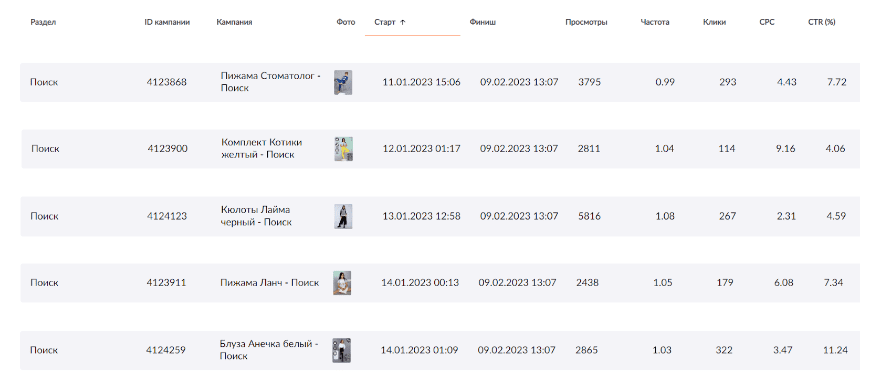Screen dimensions: 875x380
Task: Open the Пижама Ланч photo thumbnail
Action: (342, 283)
